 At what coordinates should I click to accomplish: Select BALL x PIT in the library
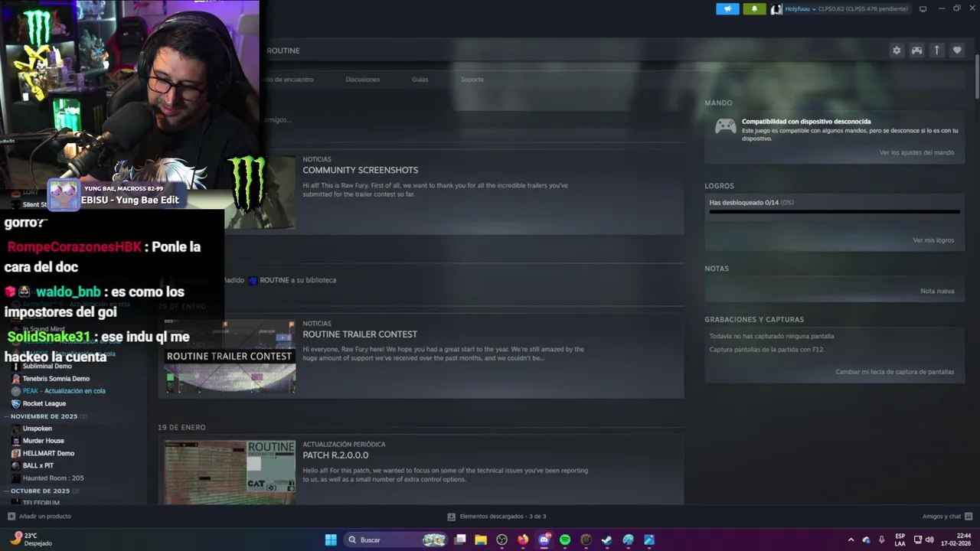(x=38, y=466)
